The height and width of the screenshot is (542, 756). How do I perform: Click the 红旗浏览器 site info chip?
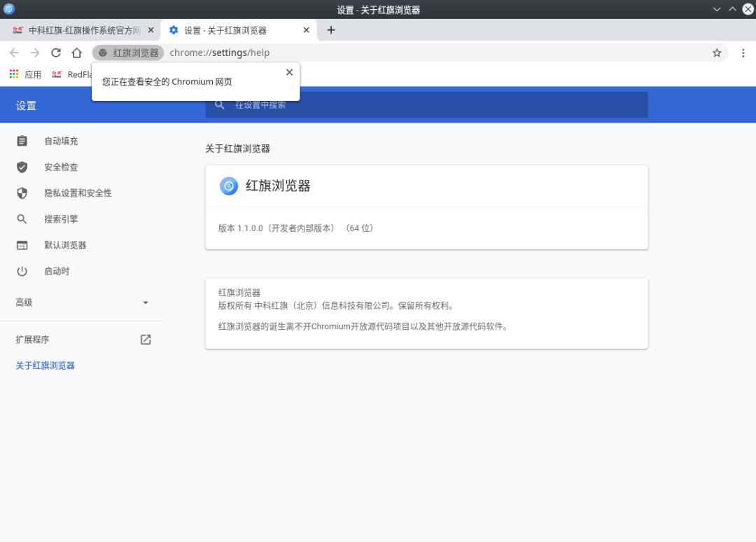[x=128, y=53]
